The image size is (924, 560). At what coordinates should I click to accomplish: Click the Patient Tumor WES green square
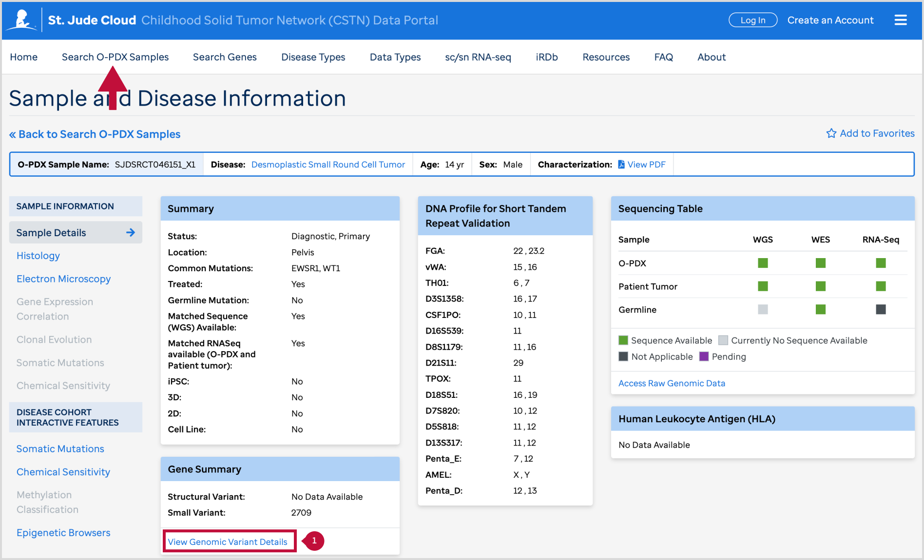pos(821,286)
